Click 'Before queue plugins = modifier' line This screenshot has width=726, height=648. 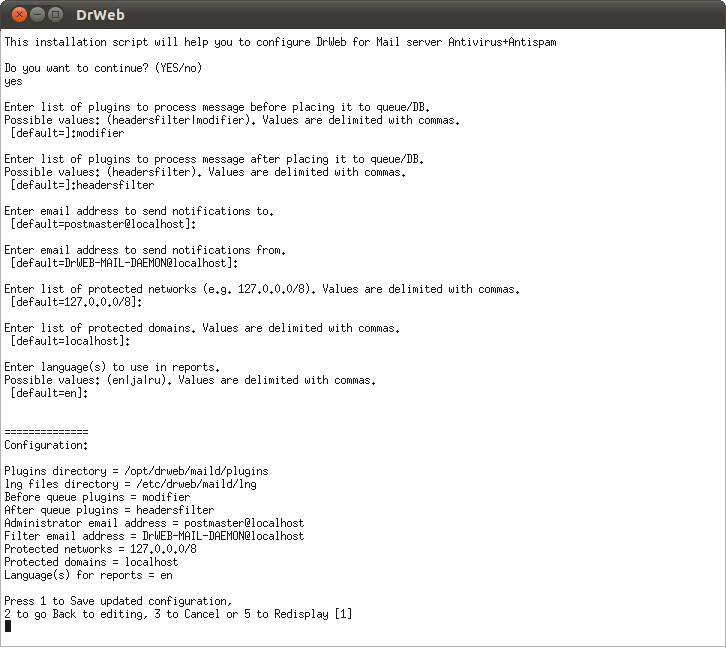(97, 497)
